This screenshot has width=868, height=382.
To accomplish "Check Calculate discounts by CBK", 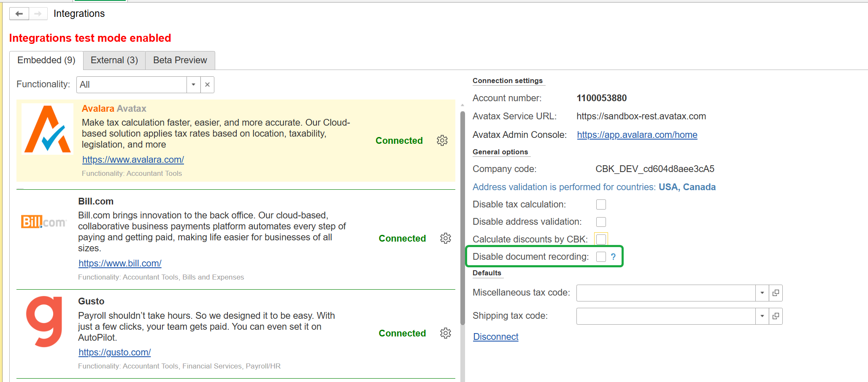I will click(601, 239).
